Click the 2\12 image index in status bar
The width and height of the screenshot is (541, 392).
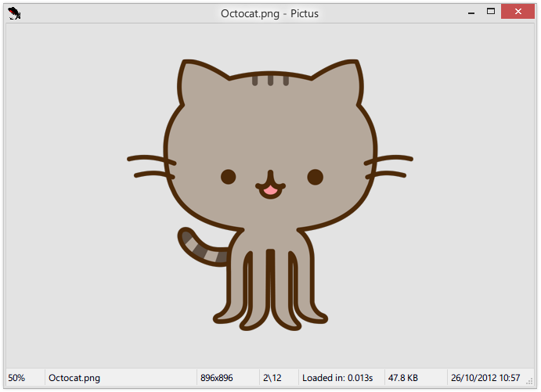[272, 378]
